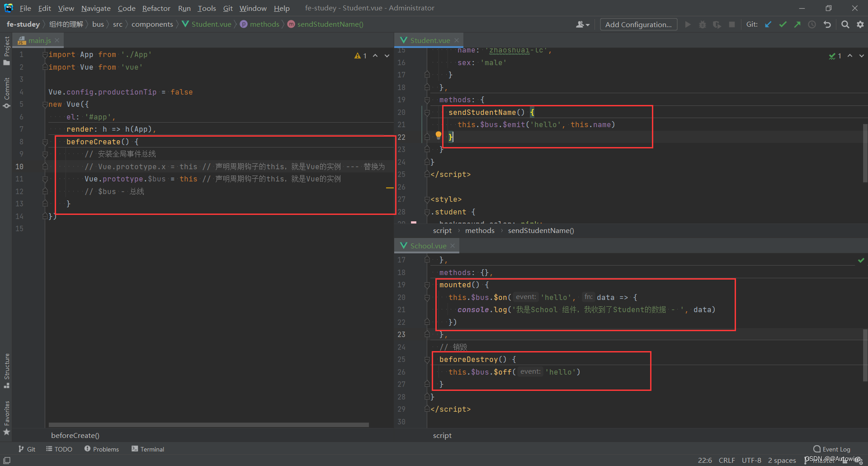Rollback changes with undo arrow icon

tap(827, 24)
